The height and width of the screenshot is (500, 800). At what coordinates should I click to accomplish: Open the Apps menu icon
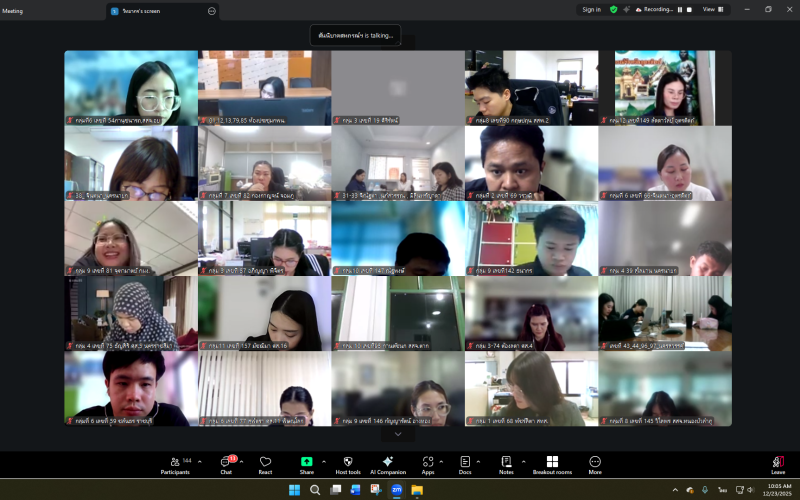click(428, 465)
